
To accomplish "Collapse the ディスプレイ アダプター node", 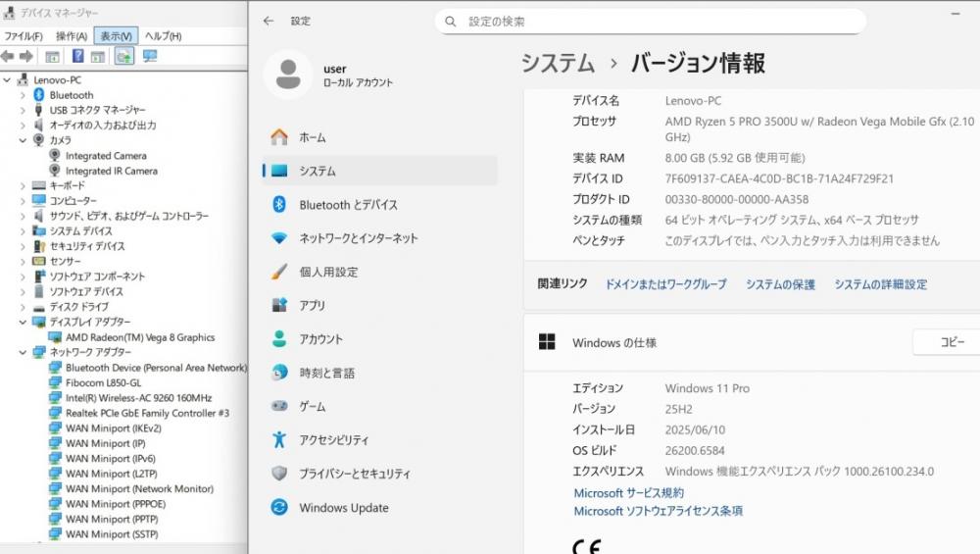I will click(23, 322).
